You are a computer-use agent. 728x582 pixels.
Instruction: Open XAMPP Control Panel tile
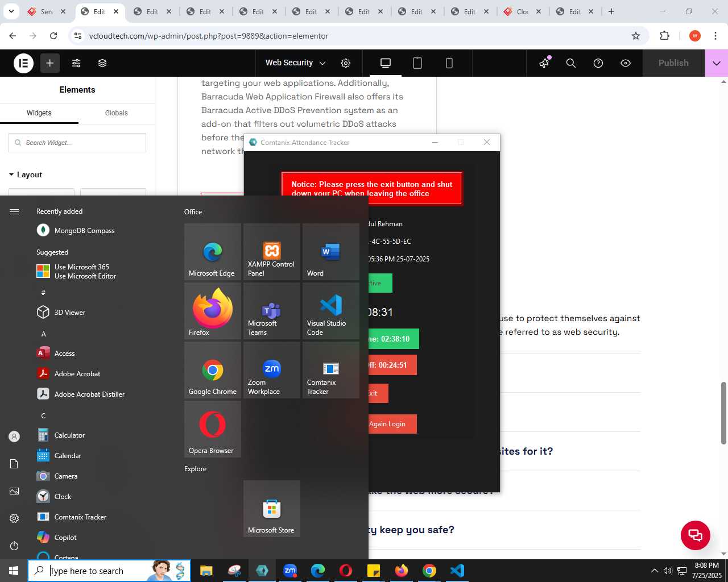point(272,252)
